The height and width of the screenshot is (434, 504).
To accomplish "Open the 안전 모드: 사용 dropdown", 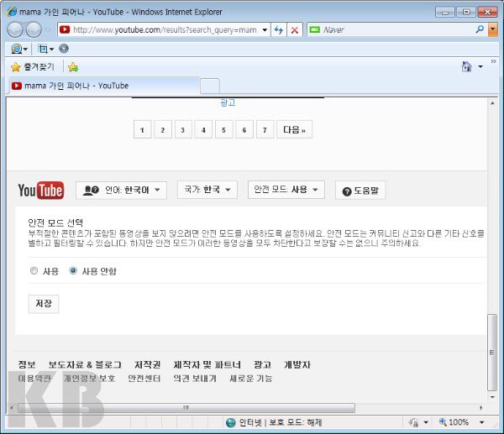I will tap(286, 190).
